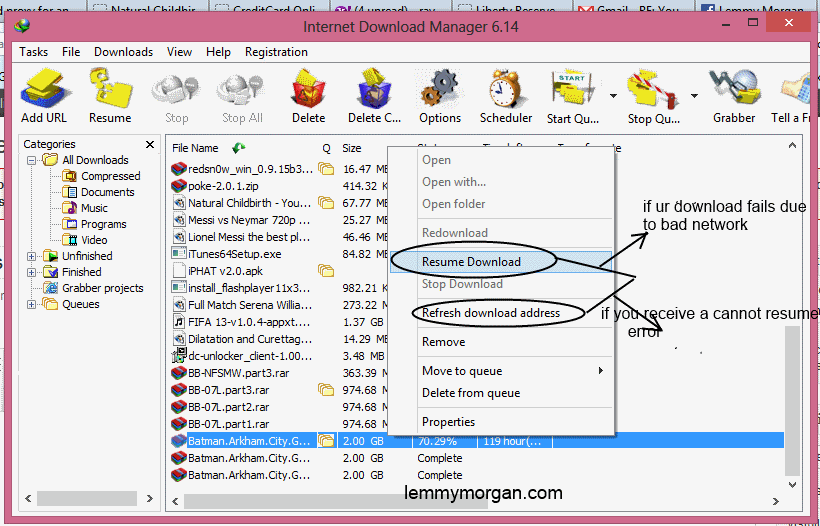Select the Compressed category
The height and width of the screenshot is (526, 820).
tap(110, 176)
